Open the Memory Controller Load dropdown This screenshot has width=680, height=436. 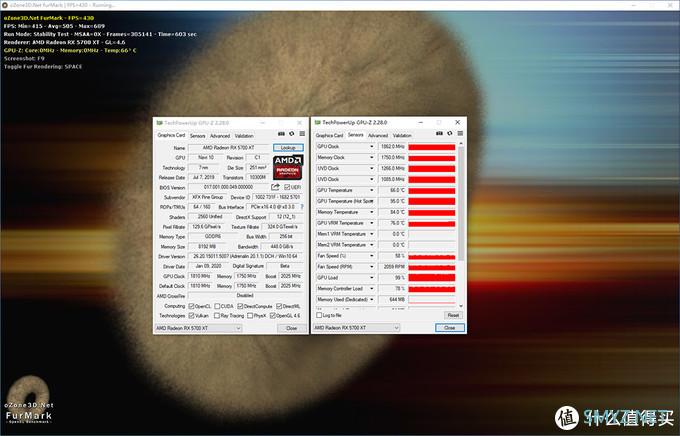372,288
